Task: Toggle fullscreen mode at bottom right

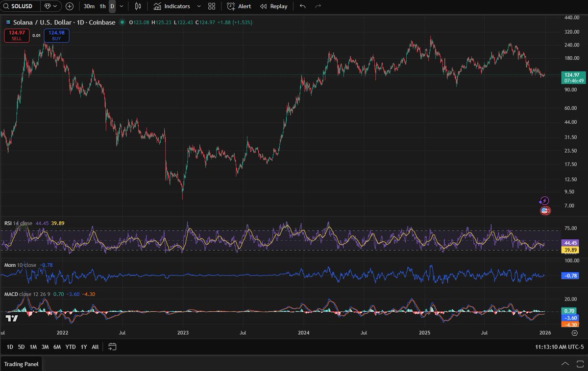Action: click(x=580, y=364)
